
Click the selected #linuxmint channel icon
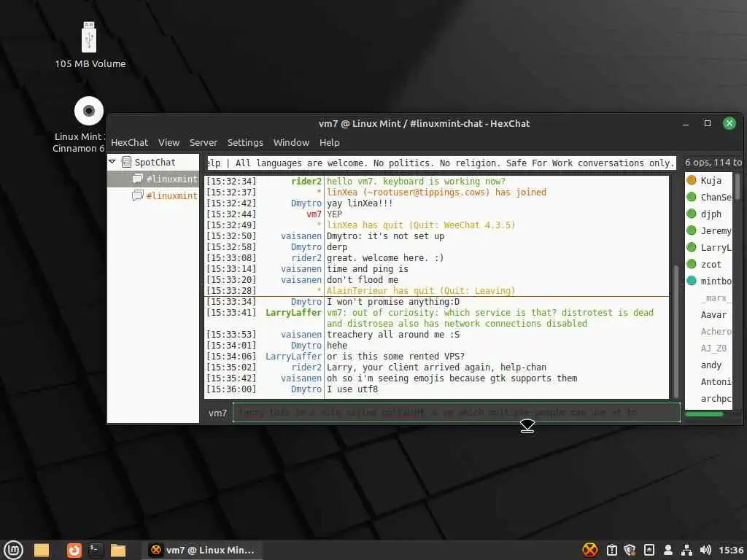click(137, 179)
